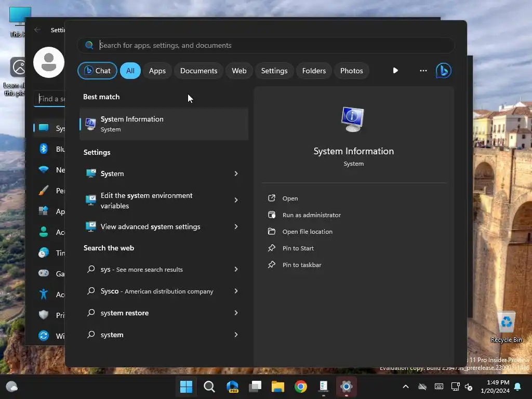Open File Explorer from taskbar
The width and height of the screenshot is (532, 399).
(278, 387)
